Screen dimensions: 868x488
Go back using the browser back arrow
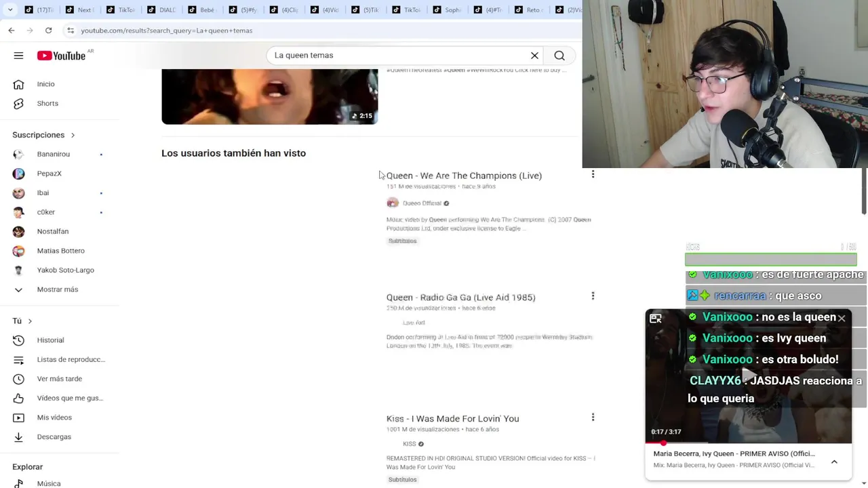pos(12,30)
